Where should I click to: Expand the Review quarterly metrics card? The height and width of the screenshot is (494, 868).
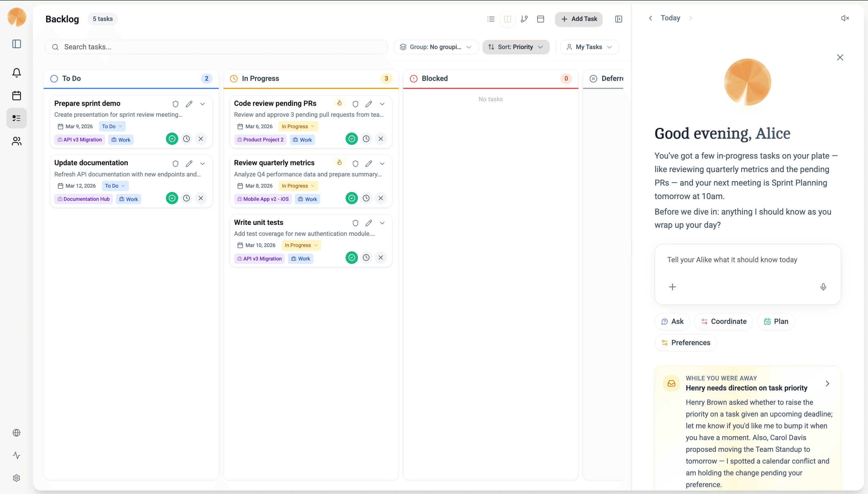tap(382, 164)
